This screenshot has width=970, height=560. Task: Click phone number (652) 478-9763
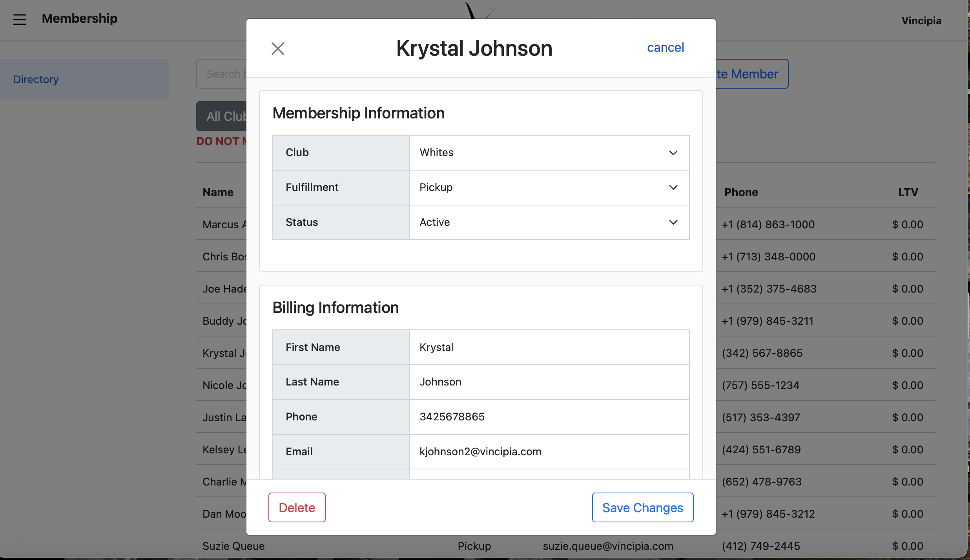[762, 482]
